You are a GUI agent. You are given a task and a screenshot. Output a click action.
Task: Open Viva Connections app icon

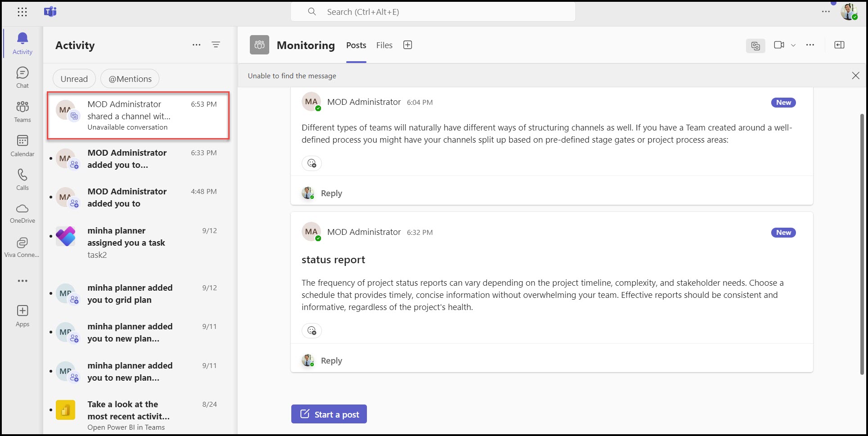(x=22, y=247)
